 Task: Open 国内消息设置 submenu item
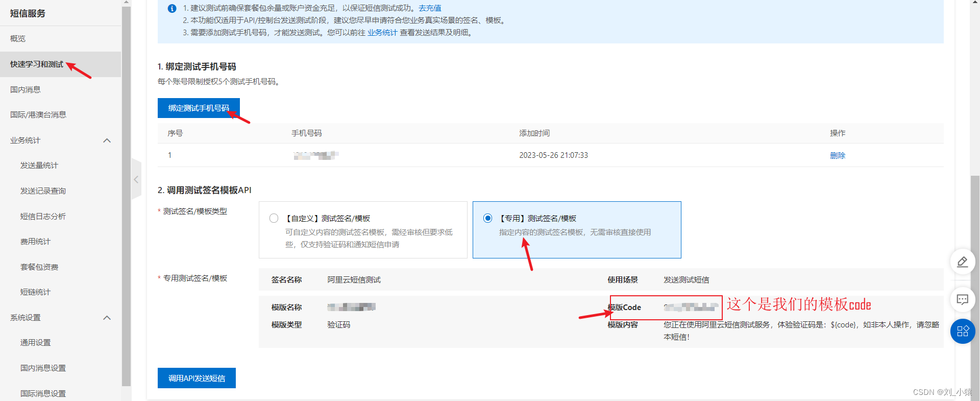tap(43, 368)
